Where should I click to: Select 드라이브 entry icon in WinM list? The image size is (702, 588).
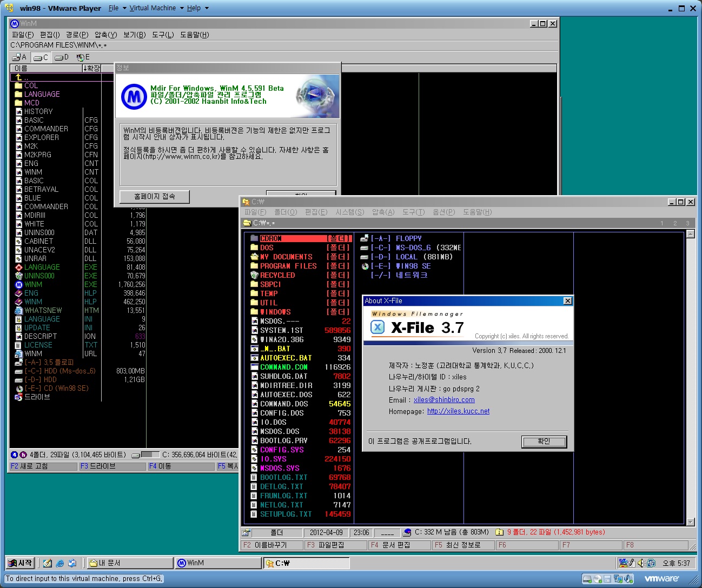tap(19, 397)
